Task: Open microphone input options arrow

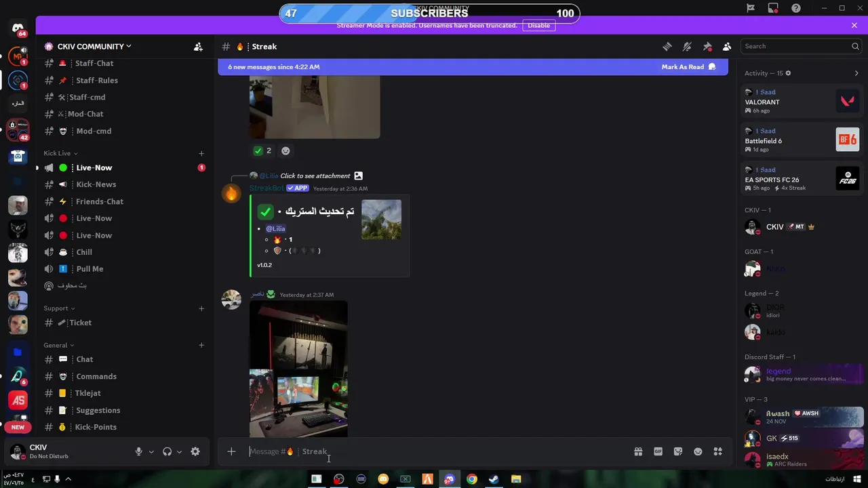Action: click(151, 452)
